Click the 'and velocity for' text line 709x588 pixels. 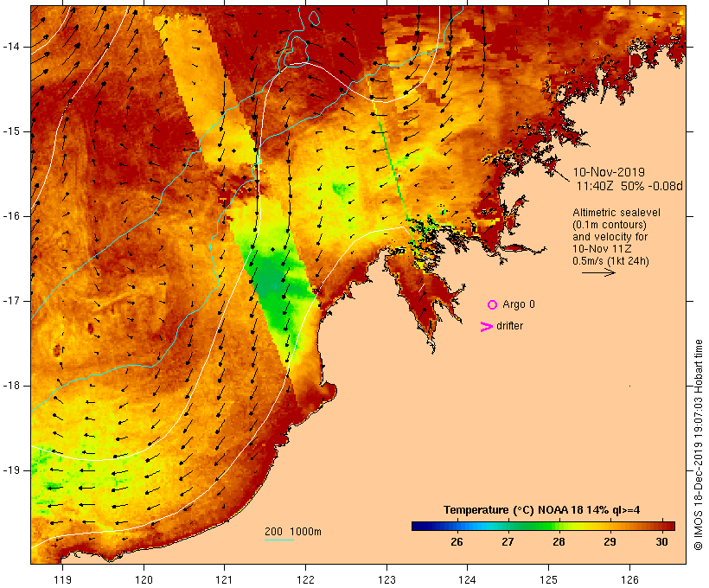[610, 237]
